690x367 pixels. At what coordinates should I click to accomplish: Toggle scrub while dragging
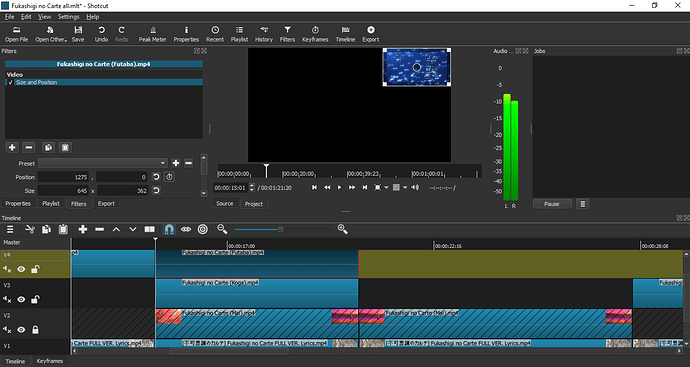pyautogui.click(x=186, y=229)
